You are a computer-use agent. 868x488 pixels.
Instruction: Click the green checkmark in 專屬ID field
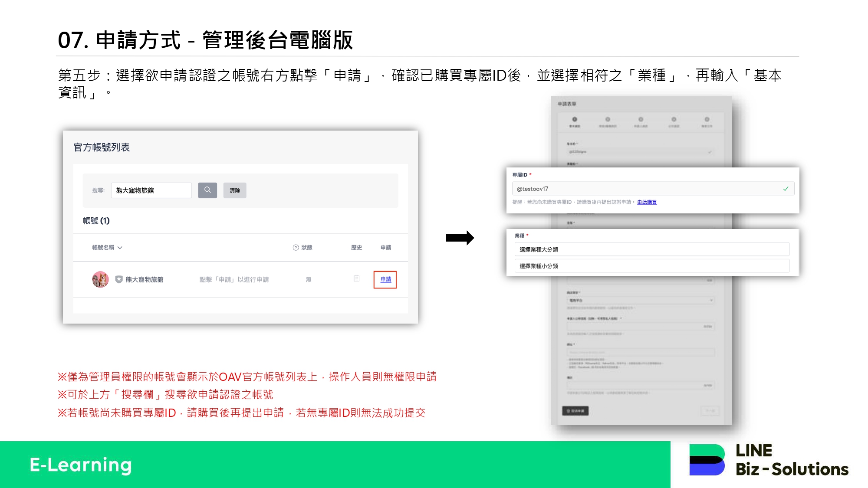pyautogui.click(x=786, y=189)
